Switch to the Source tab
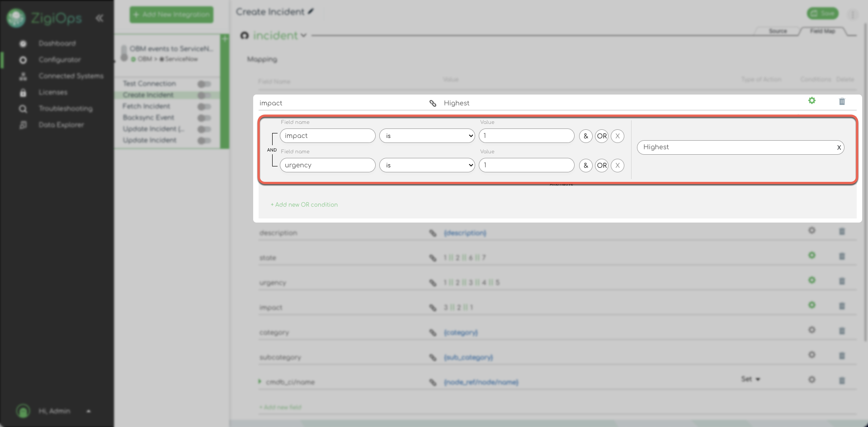The width and height of the screenshot is (868, 427). 778,31
